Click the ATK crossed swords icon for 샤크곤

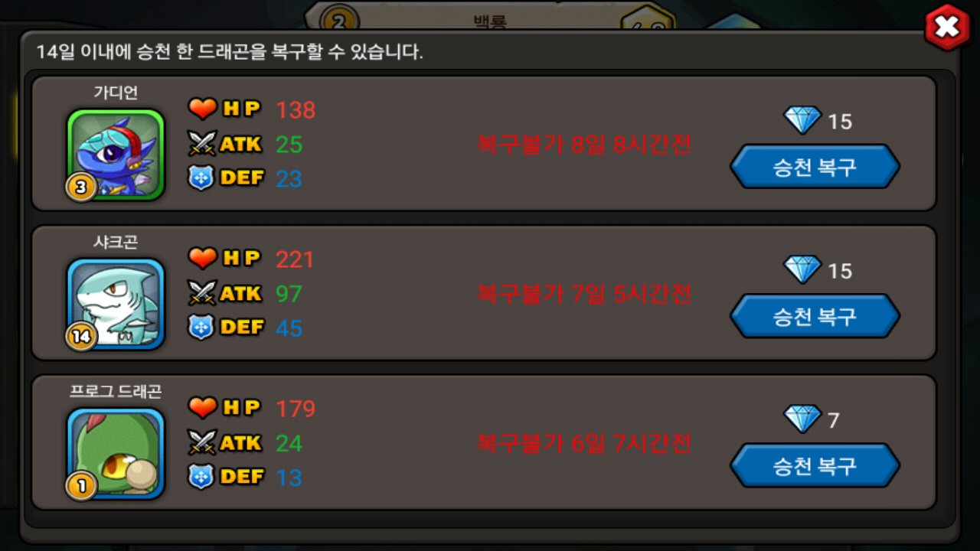coord(203,292)
